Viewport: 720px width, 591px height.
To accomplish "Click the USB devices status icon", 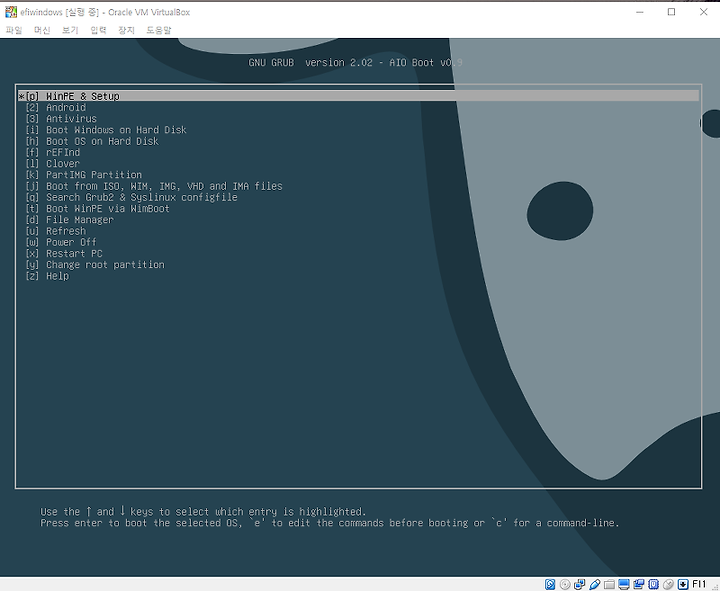I will click(595, 584).
